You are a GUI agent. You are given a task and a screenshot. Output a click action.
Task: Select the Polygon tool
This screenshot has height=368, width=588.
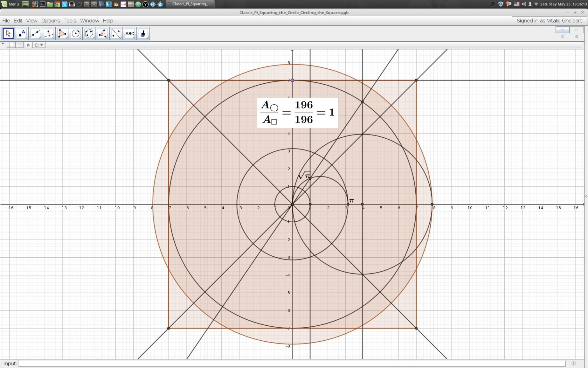(62, 33)
